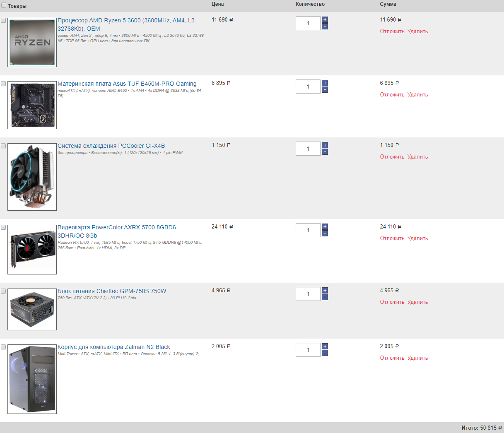This screenshot has width=504, height=433.
Task: Decrease quantity of Chieftec GPM-750S power supply
Action: [x=325, y=297]
